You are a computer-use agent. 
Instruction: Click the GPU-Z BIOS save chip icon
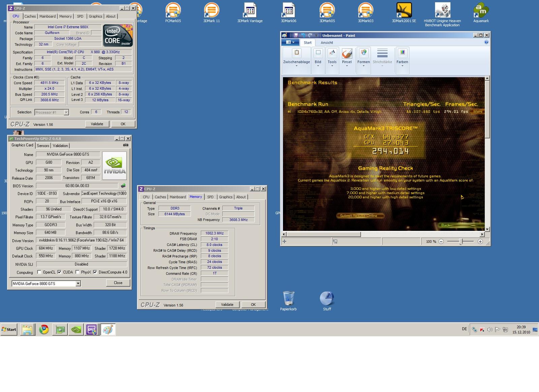[123, 186]
